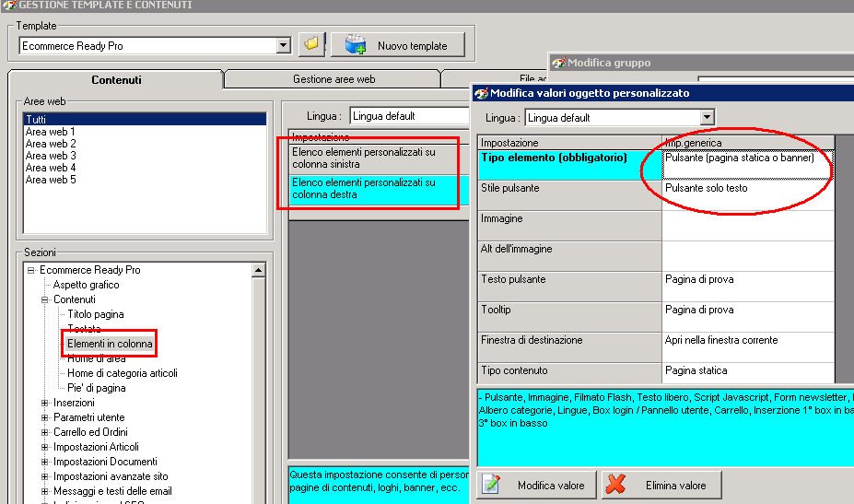
Task: Click Pagina di prova value for Testo pulsante
Action: pyautogui.click(x=748, y=287)
